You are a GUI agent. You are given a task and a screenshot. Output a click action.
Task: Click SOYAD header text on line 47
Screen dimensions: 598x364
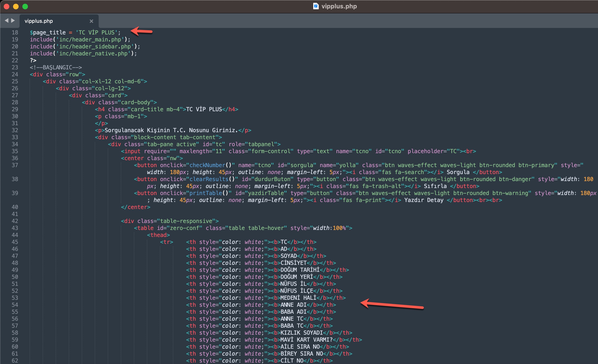pos(289,256)
